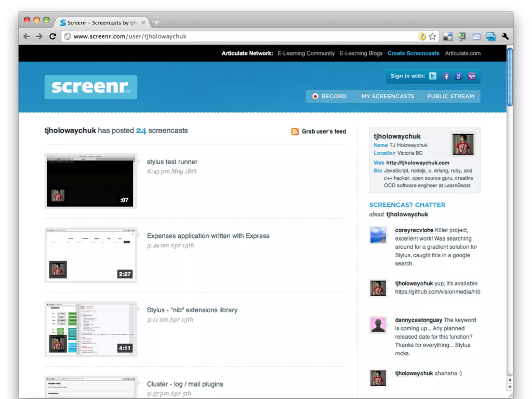Open a new browser tab
Viewport: 532px width, 399px height.
tap(157, 23)
